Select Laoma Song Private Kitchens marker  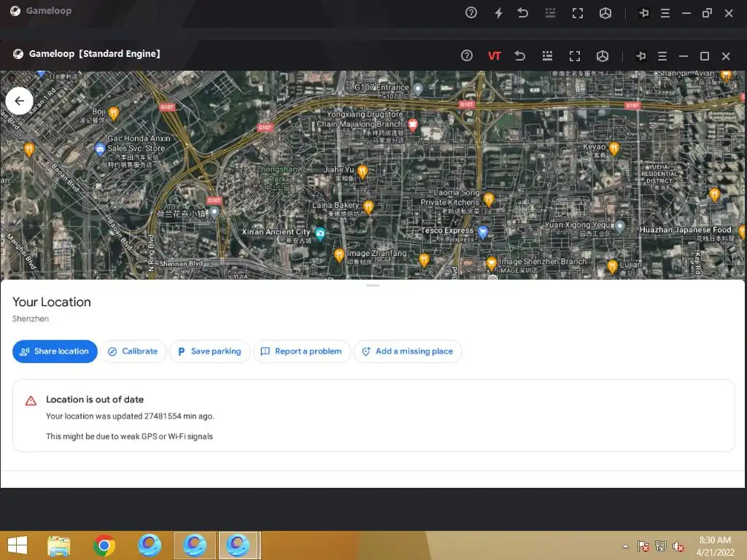(x=489, y=199)
